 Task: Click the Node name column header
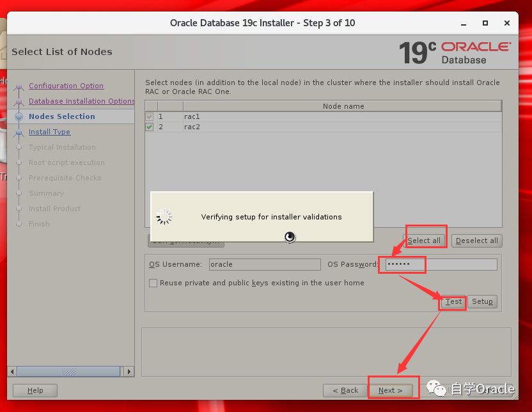coord(343,106)
